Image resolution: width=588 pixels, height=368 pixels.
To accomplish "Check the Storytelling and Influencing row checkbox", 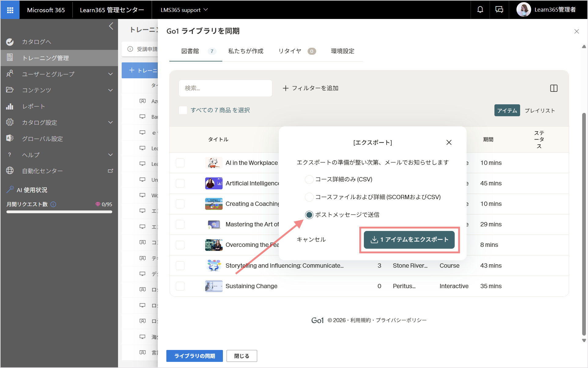I will coord(180,266).
